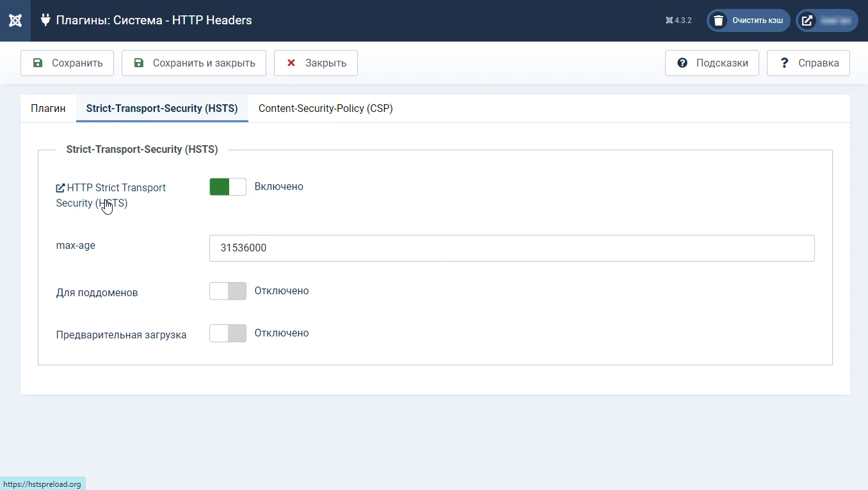The image size is (868, 490).
Task: Switch to the Плагин tab
Action: click(48, 109)
